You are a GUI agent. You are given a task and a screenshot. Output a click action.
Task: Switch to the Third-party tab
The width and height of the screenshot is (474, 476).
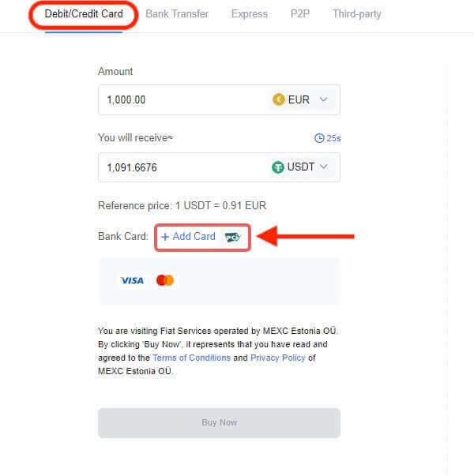tap(356, 14)
